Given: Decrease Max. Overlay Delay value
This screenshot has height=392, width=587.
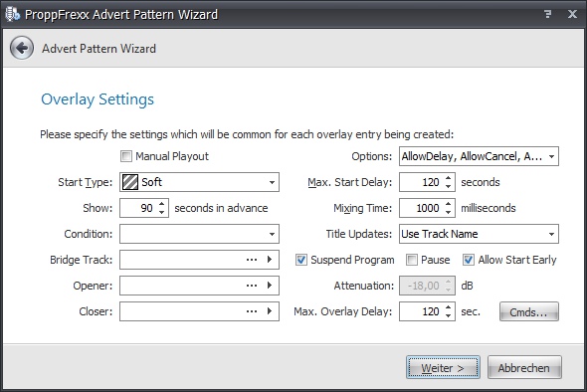Looking at the screenshot, I should [448, 315].
